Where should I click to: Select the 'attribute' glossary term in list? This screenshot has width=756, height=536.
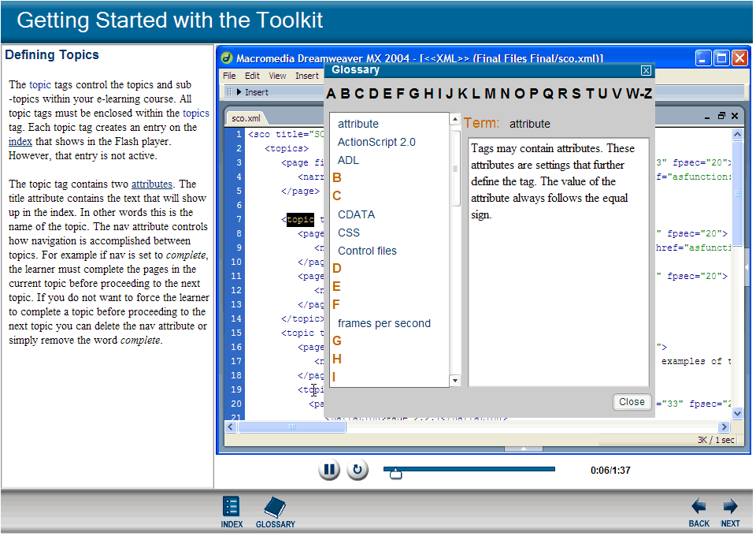(358, 125)
